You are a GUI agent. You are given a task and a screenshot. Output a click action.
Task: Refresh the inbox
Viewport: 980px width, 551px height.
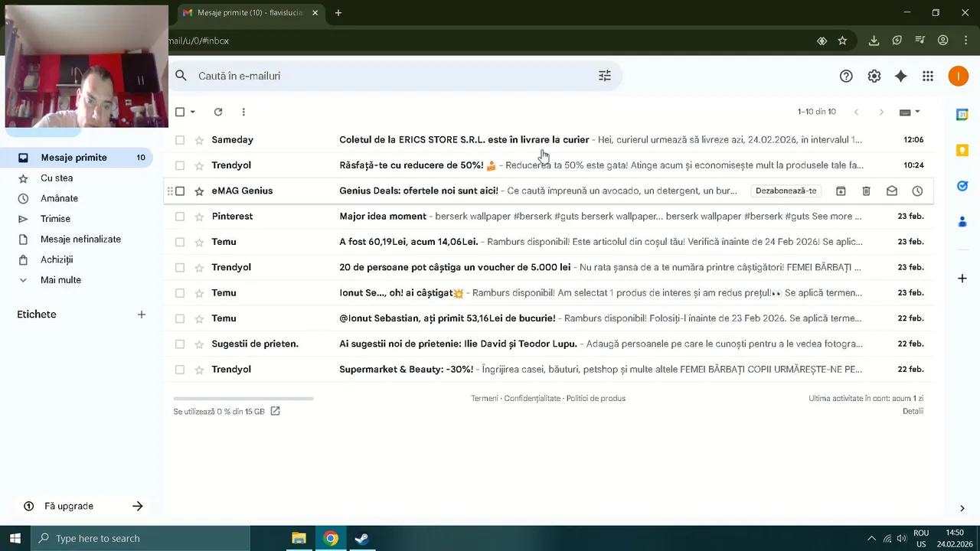coord(218,112)
